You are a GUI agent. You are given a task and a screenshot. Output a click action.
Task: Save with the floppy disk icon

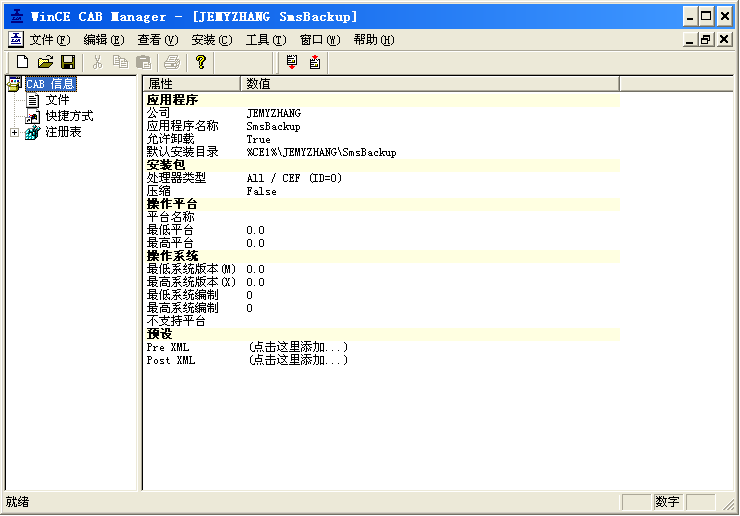(x=68, y=62)
